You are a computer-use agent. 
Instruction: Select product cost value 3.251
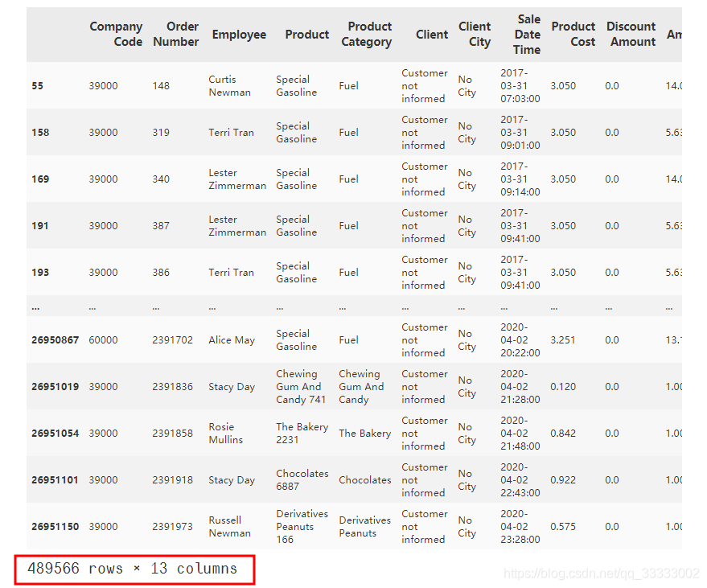click(563, 340)
